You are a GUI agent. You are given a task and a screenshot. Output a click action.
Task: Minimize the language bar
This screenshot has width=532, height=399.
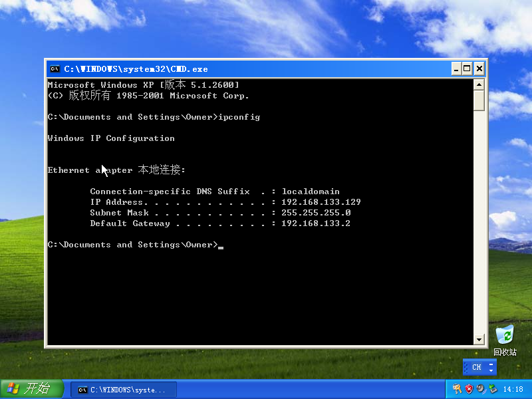491,364
